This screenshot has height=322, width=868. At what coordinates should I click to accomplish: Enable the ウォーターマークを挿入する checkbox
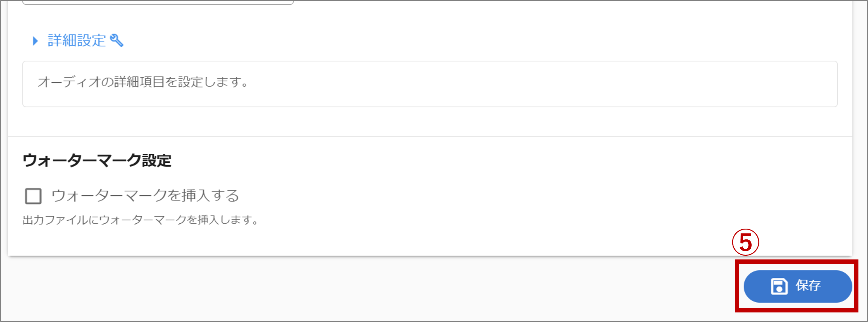33,196
